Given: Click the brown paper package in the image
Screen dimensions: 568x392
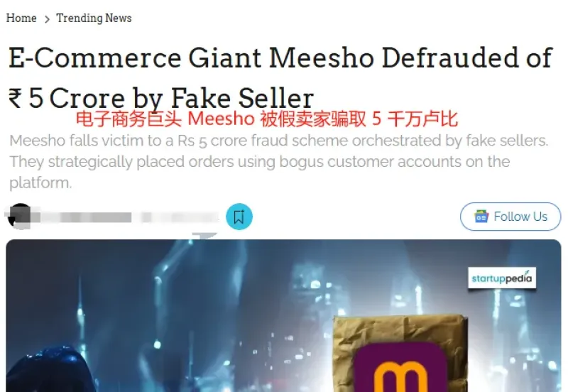Looking at the screenshot, I should [400, 353].
